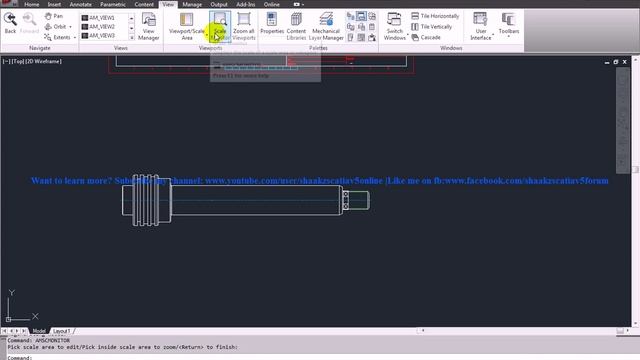This screenshot has height=360, width=640.
Task: Switch to the Annotate ribbon tab
Action: [x=80, y=4]
